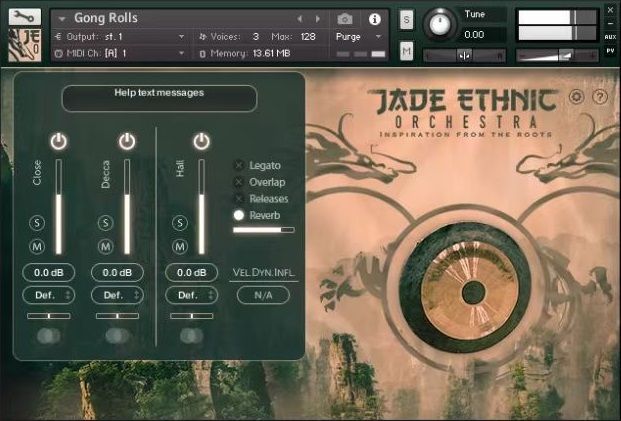Click the Hall mic stereo width icon
This screenshot has width=621, height=421.
click(191, 336)
